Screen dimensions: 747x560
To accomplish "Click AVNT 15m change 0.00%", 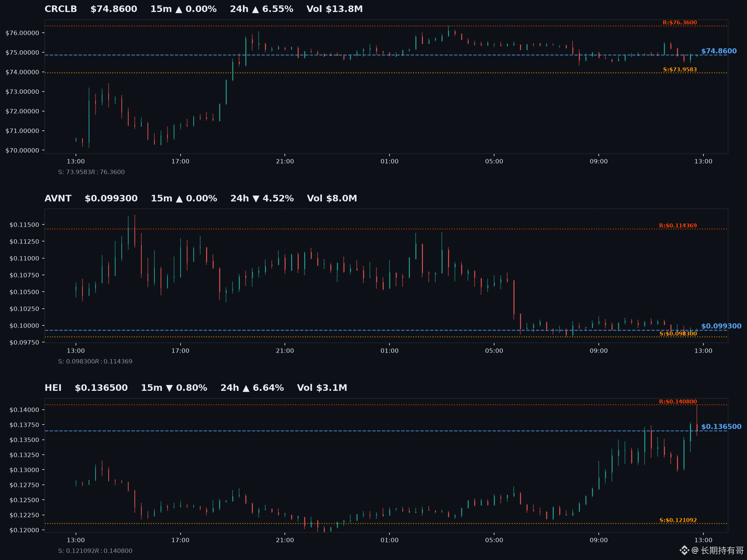I will click(x=184, y=198).
